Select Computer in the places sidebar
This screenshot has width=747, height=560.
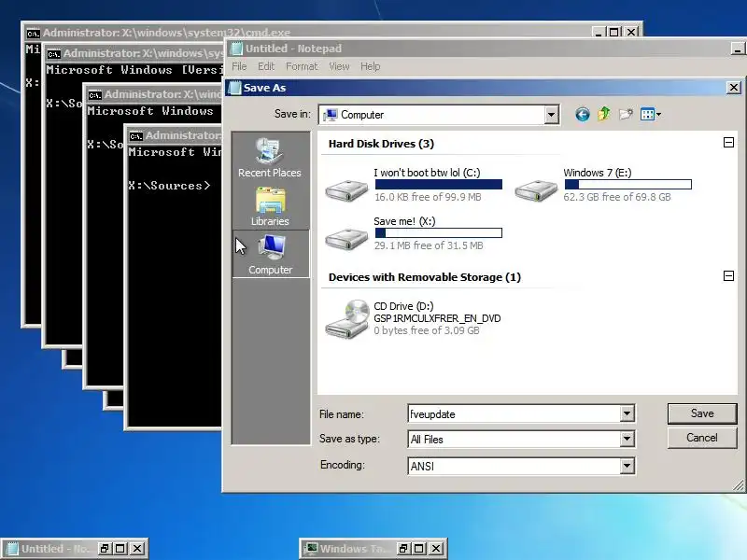(x=270, y=254)
